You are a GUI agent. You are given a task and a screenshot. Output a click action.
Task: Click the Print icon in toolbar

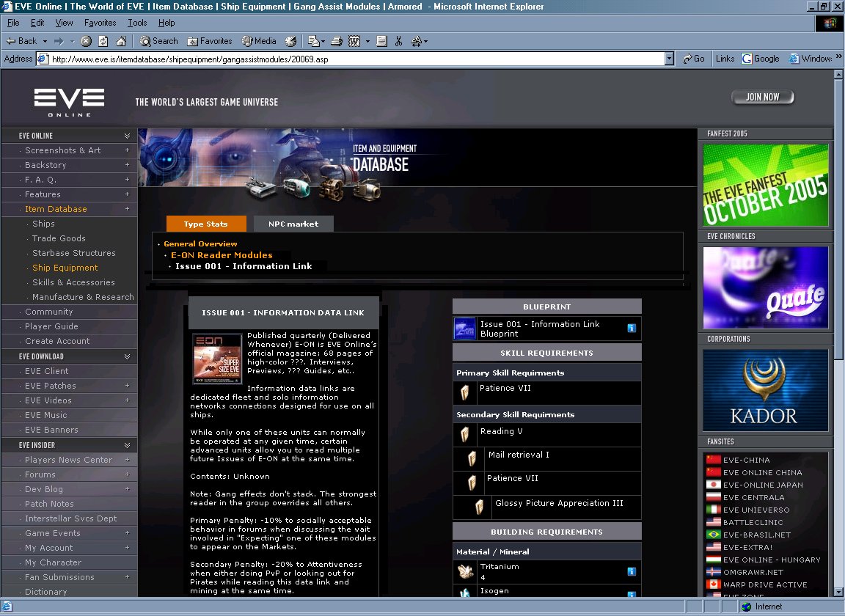pos(337,41)
